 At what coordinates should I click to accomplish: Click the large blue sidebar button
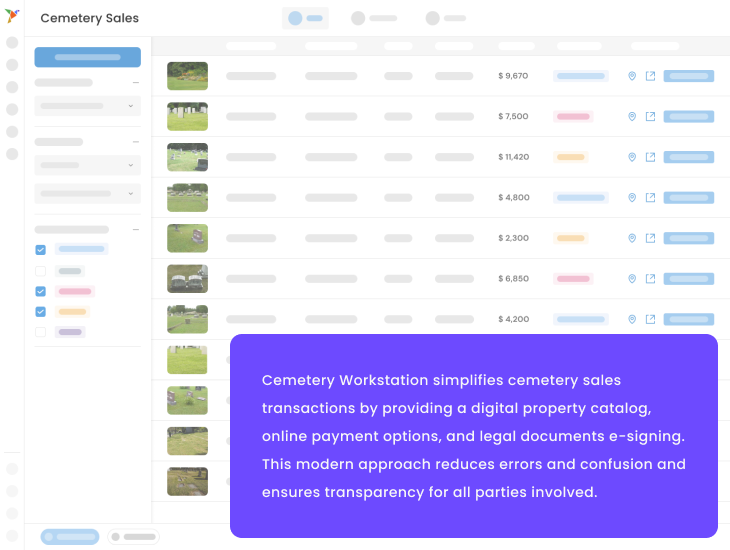(88, 57)
